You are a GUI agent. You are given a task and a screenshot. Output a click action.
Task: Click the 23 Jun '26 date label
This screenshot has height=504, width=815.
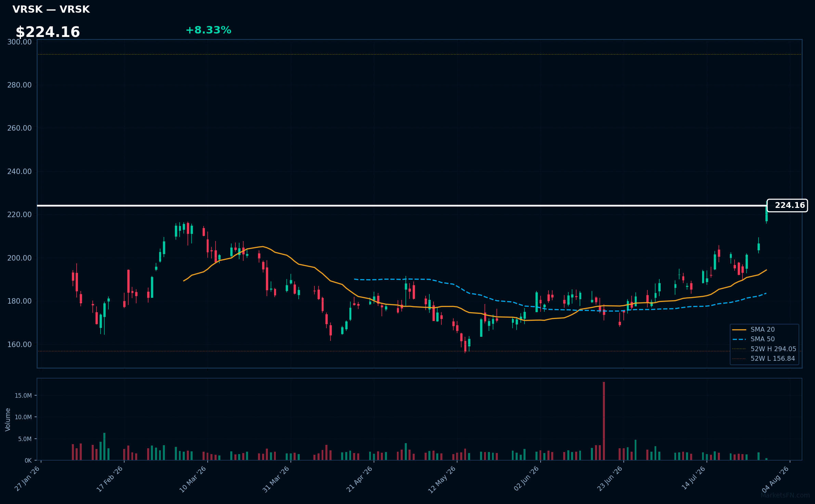[610, 478]
